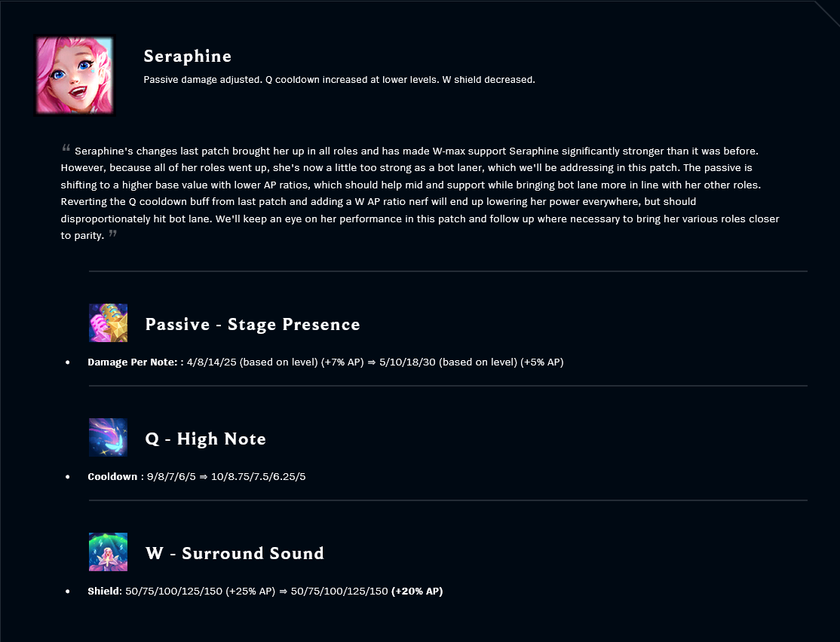Click the bolded +20% AP value
This screenshot has height=642, width=840.
point(417,591)
